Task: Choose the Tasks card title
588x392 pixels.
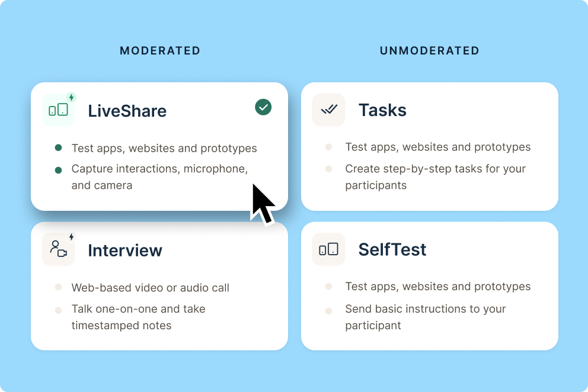Action: (x=382, y=110)
